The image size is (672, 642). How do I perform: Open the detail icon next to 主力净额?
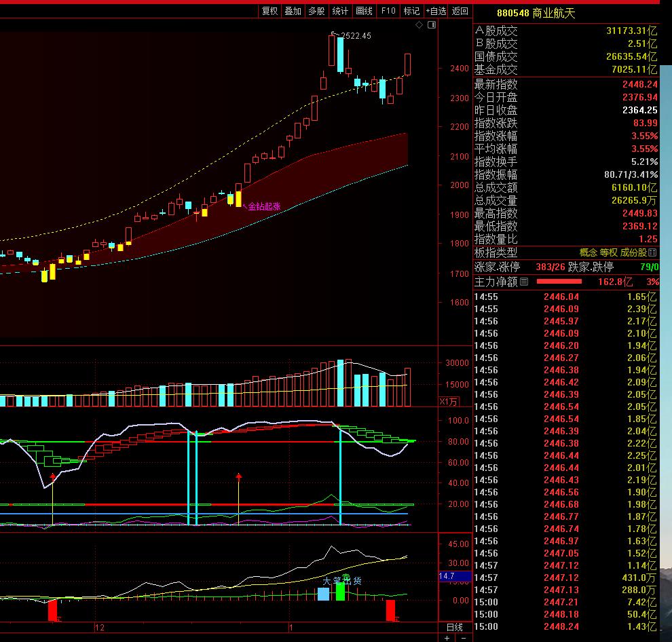(524, 282)
